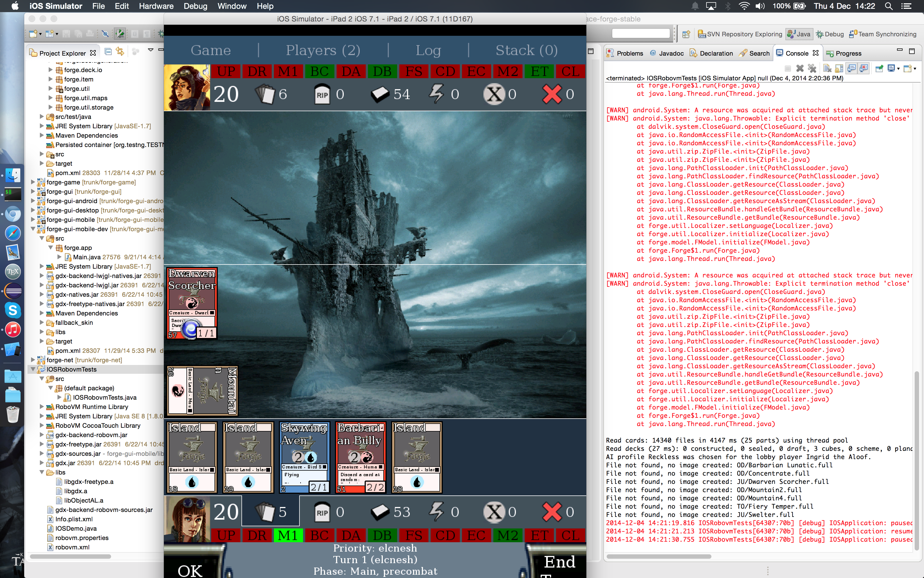Click the Clear Console icon
Image resolution: width=924 pixels, height=578 pixels.
tap(827, 69)
